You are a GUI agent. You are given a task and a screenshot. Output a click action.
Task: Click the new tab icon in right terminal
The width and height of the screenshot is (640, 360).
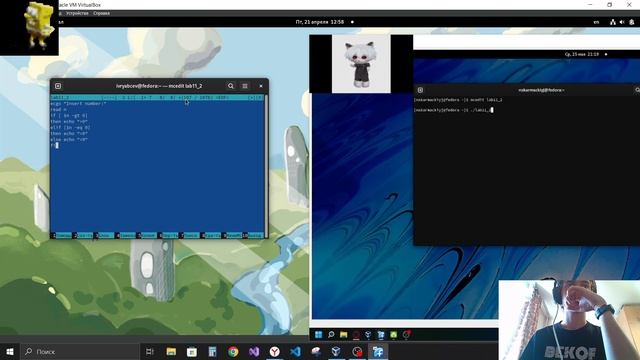(x=420, y=90)
